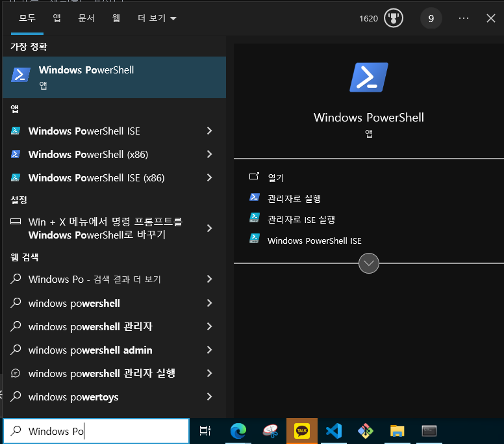Switch to the 앱 filter tab
The height and width of the screenshot is (444, 504).
coord(57,18)
